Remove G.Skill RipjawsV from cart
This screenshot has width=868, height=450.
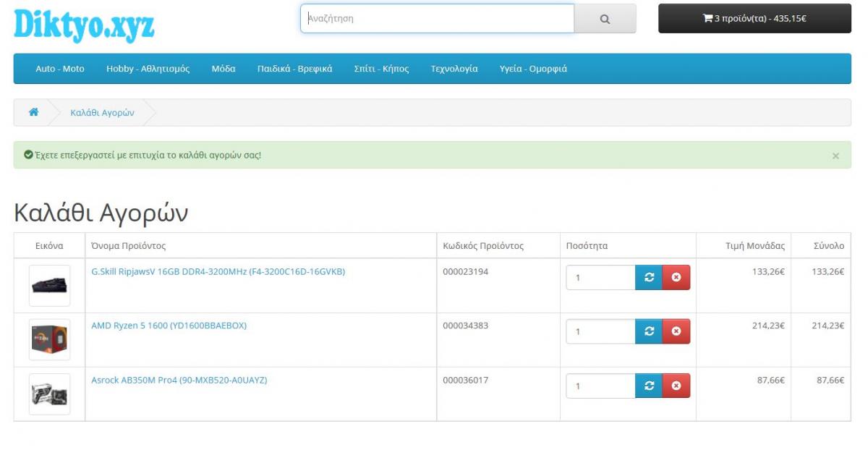point(676,277)
